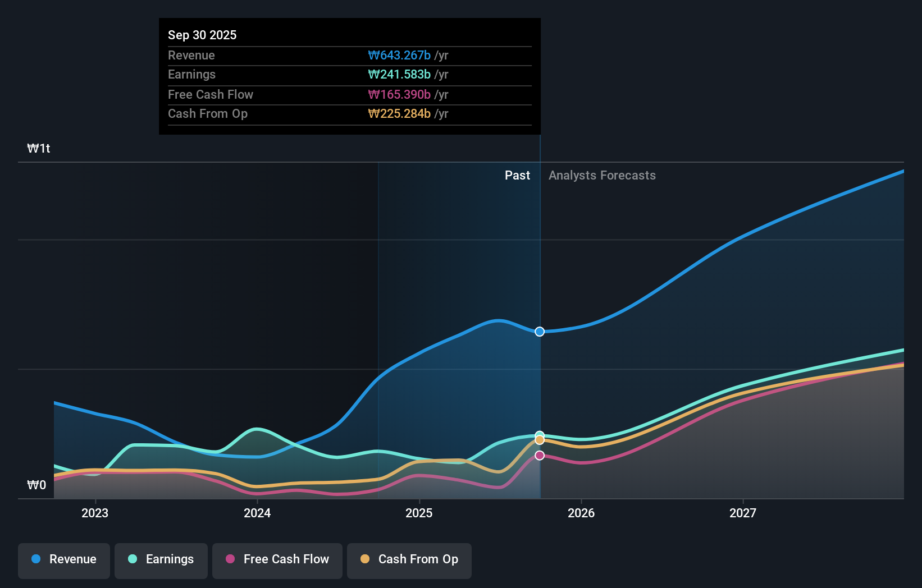
Task: Open the Analysts Forecasts section
Action: tap(602, 175)
